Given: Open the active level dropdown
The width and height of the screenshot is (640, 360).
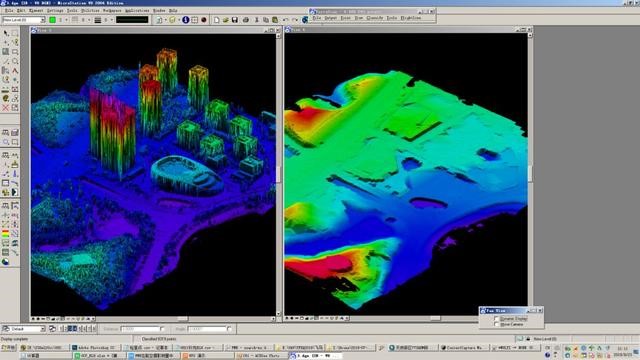Looking at the screenshot, I should pyautogui.click(x=24, y=20).
